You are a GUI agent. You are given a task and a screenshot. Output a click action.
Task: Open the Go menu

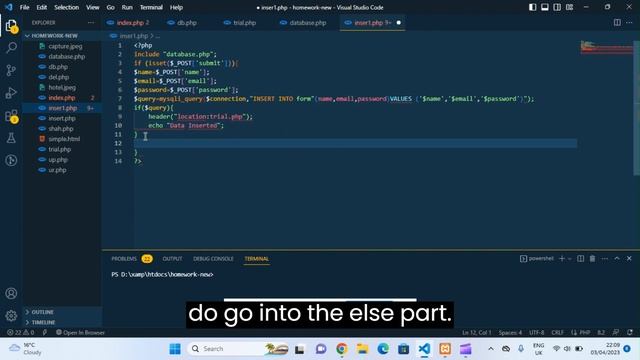[111, 7]
